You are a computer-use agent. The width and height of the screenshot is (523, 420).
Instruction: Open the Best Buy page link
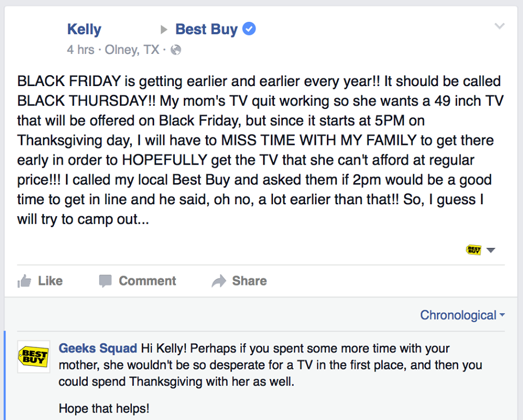(206, 29)
